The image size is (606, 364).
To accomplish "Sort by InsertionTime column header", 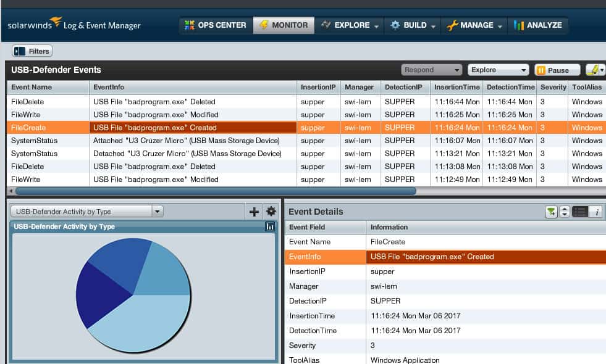I will (x=457, y=87).
